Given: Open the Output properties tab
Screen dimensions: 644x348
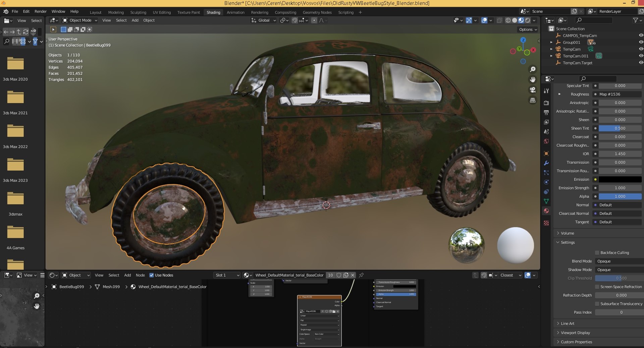Looking at the screenshot, I should point(546,112).
